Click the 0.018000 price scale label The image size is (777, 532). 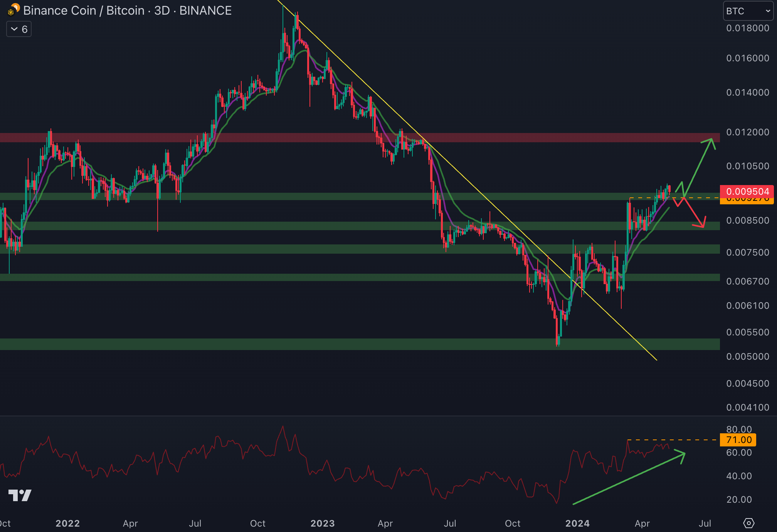tap(747, 28)
